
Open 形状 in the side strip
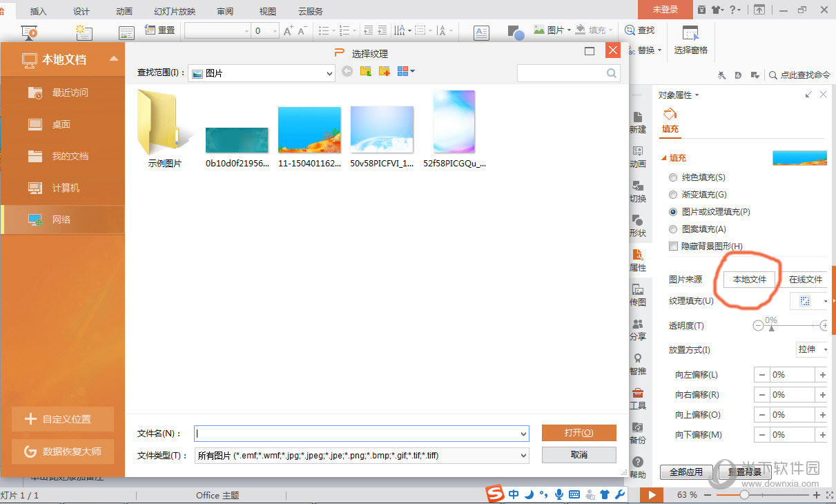[x=638, y=226]
